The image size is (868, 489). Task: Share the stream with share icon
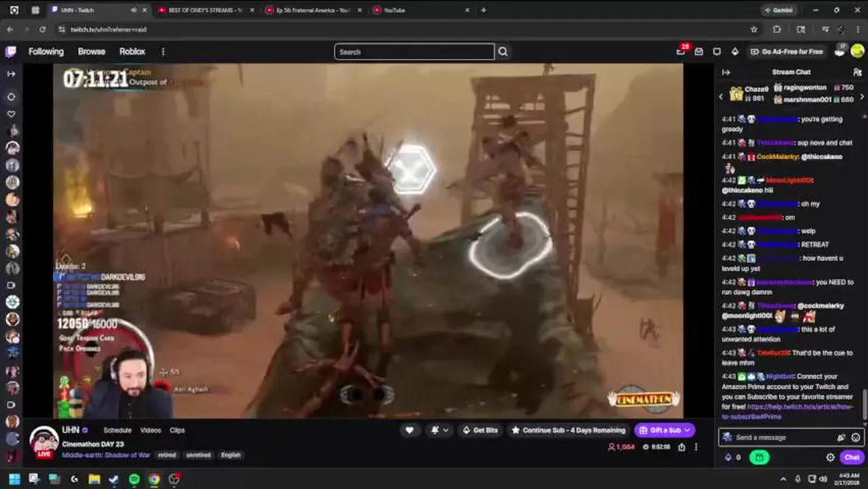pyautogui.click(x=681, y=447)
